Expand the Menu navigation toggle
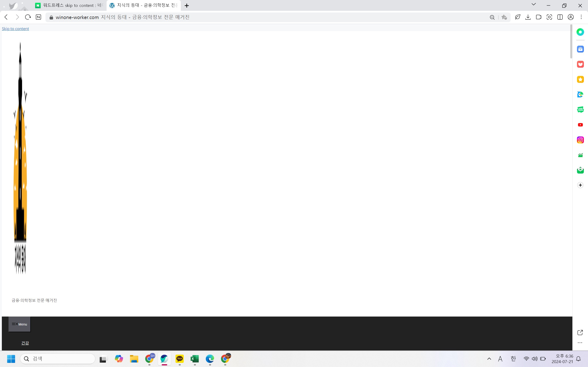The image size is (588, 367). click(x=19, y=324)
